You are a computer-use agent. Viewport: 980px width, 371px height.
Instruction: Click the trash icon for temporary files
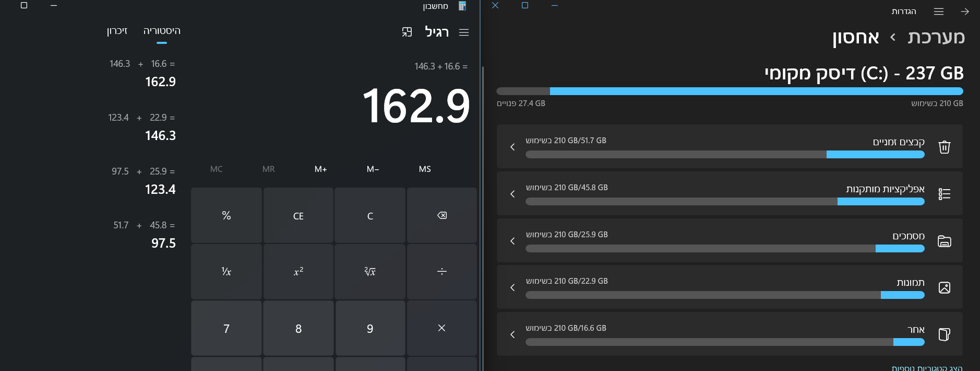[945, 147]
